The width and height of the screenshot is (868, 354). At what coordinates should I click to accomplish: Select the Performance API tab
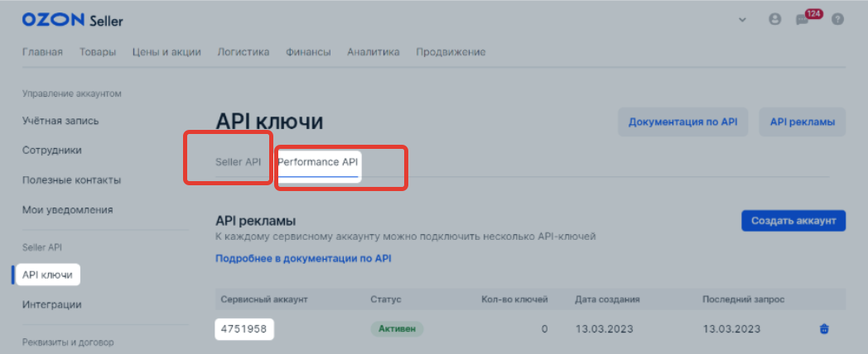click(x=318, y=162)
